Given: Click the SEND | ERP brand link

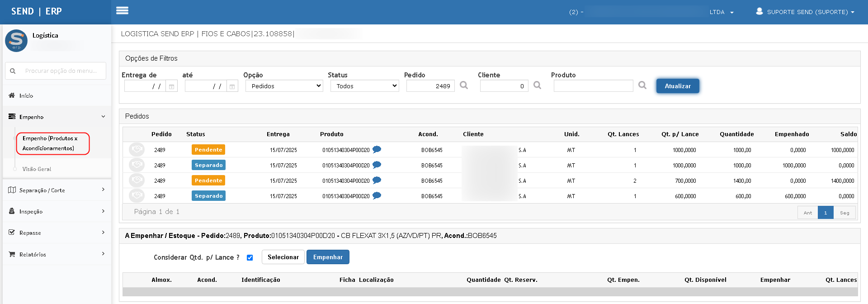Looking at the screenshot, I should 37,11.
